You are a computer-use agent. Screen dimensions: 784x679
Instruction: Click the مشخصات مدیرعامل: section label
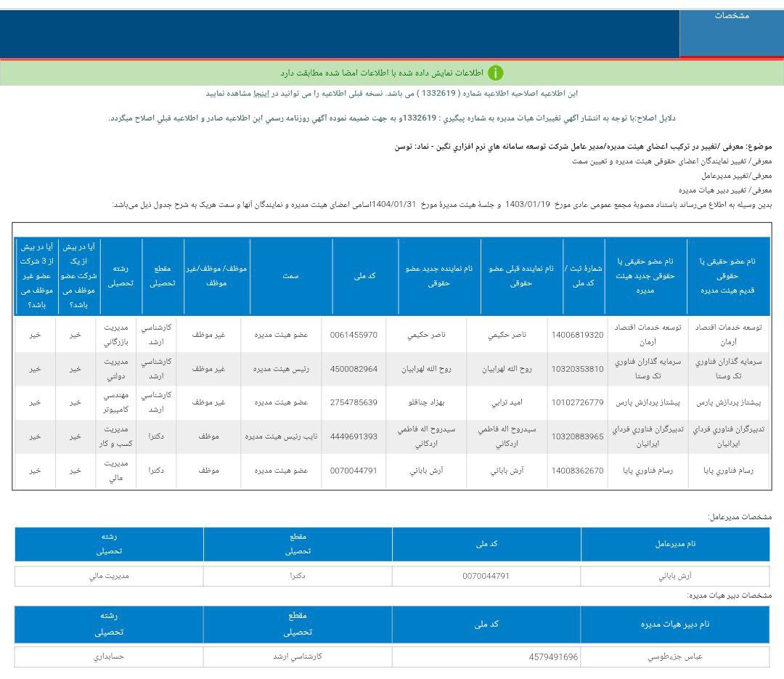[x=740, y=516]
